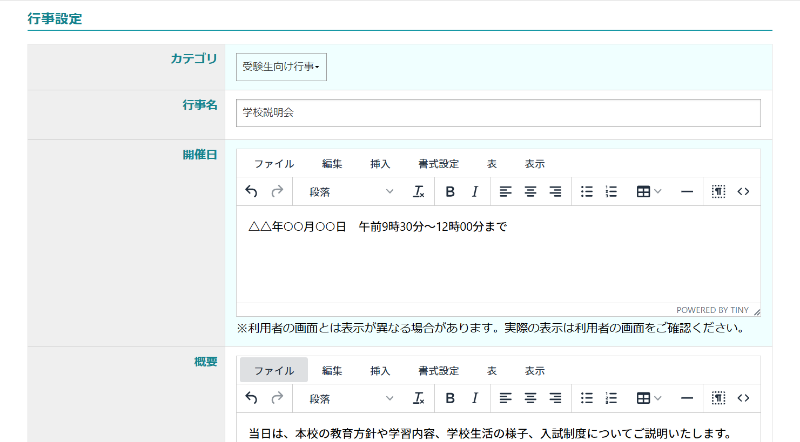Click clear formatting icon in 開催日 editor
Viewport: 800px width, 442px height.
[419, 192]
